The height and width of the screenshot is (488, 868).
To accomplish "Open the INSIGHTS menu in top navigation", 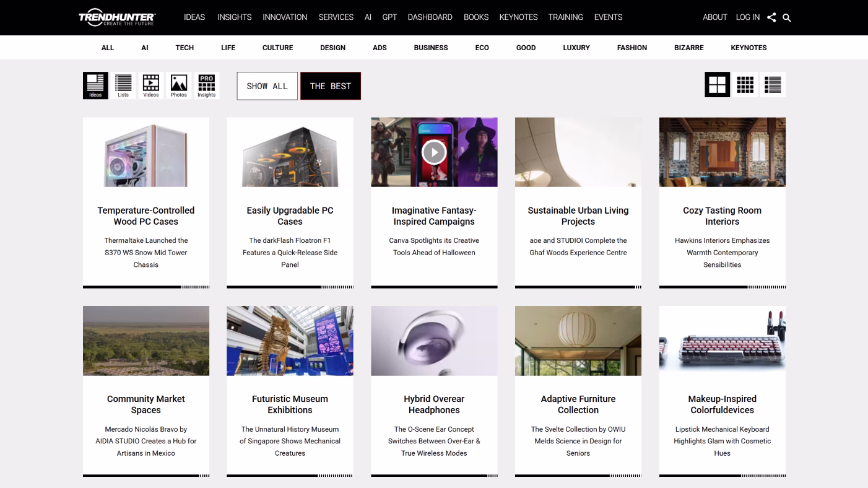I will click(234, 17).
